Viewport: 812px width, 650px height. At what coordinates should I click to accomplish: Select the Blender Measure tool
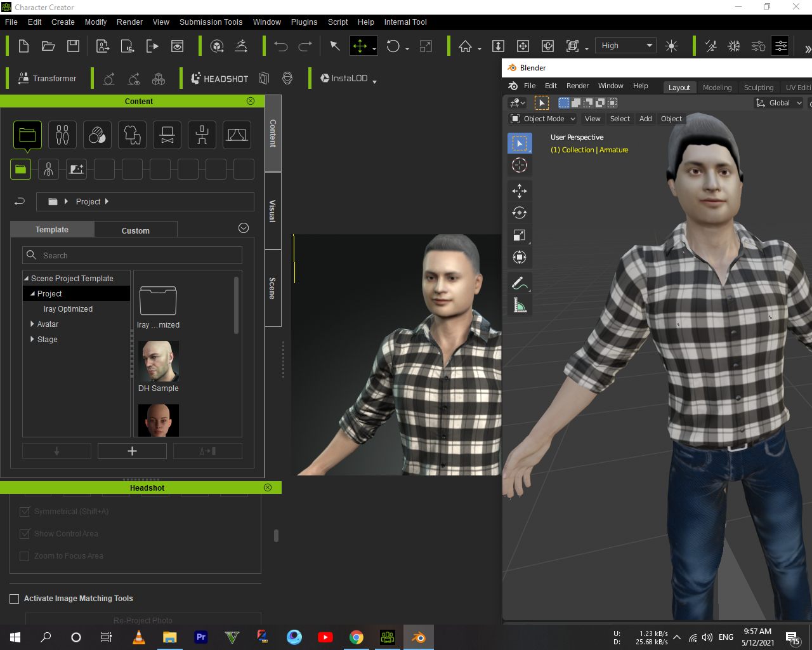(520, 306)
